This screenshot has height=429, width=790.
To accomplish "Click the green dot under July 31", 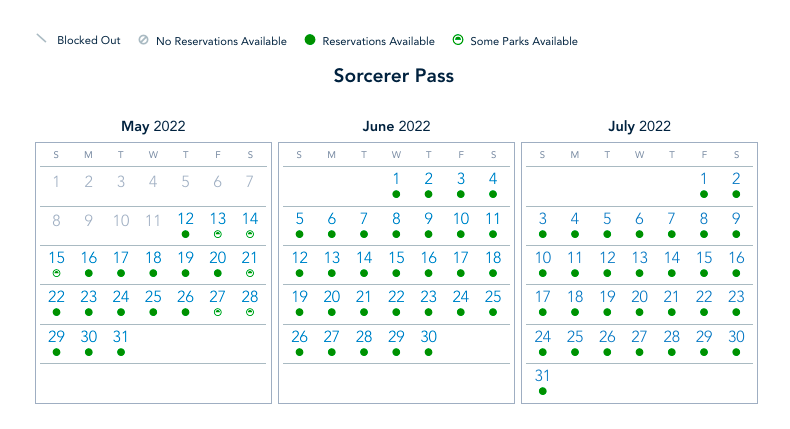I will (x=543, y=391).
